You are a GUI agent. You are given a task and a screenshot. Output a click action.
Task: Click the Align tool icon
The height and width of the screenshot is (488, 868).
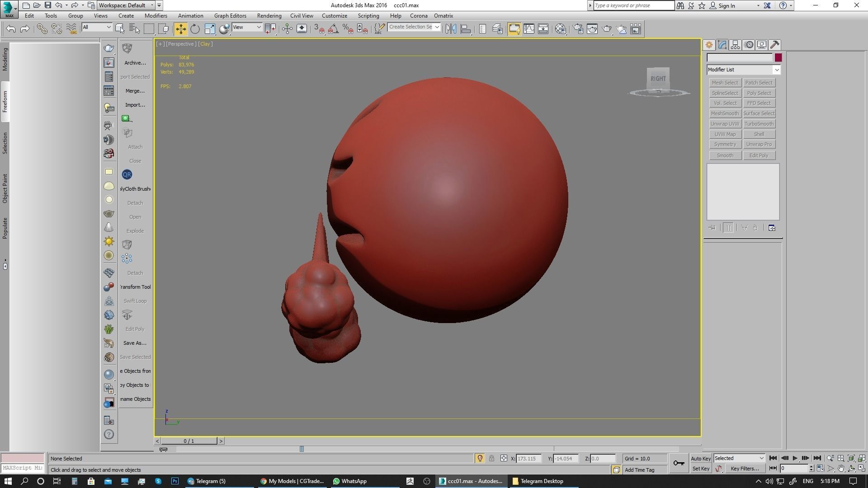pos(466,29)
